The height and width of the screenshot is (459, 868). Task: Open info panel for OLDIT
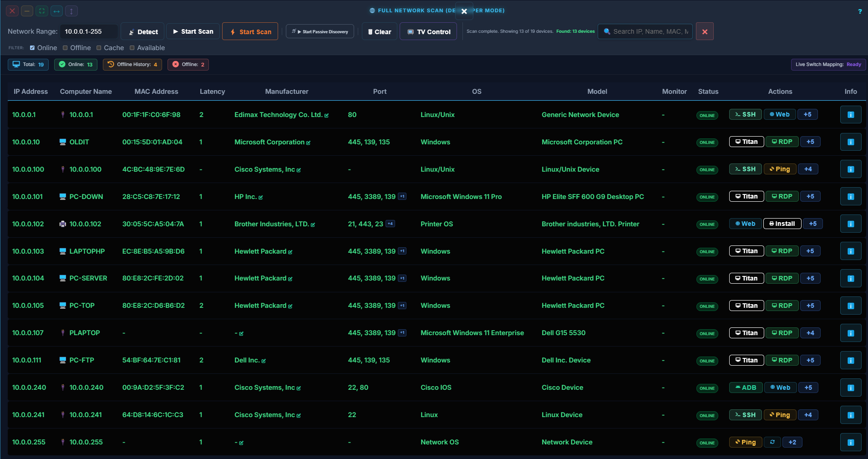[850, 142]
